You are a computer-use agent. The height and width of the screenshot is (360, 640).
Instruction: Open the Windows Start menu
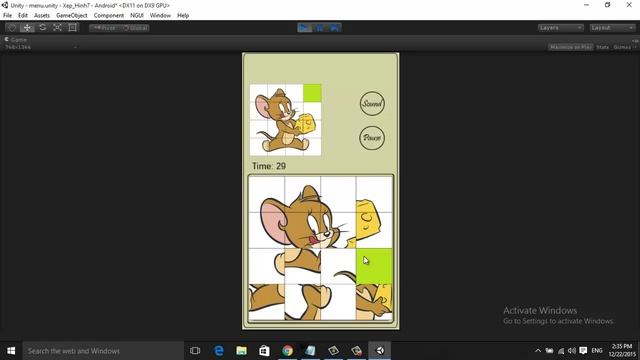(x=11, y=351)
